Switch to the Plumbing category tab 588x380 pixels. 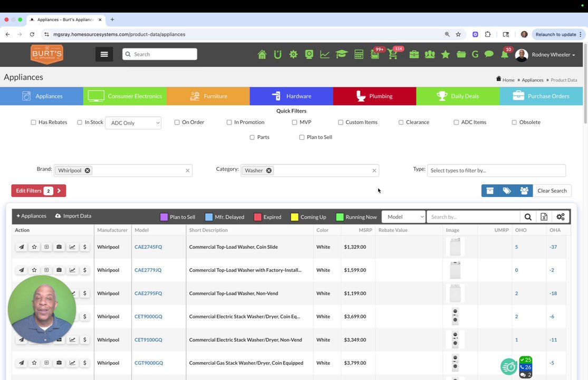(x=374, y=96)
